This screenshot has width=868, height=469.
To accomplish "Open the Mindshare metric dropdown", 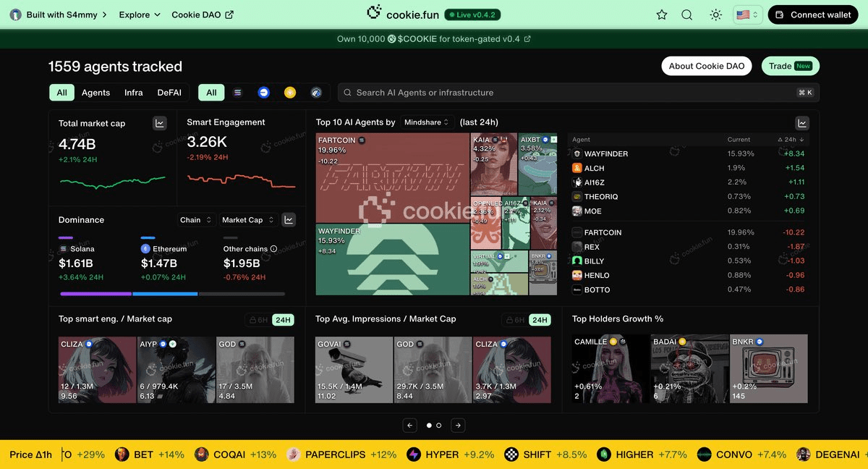I will click(x=427, y=122).
